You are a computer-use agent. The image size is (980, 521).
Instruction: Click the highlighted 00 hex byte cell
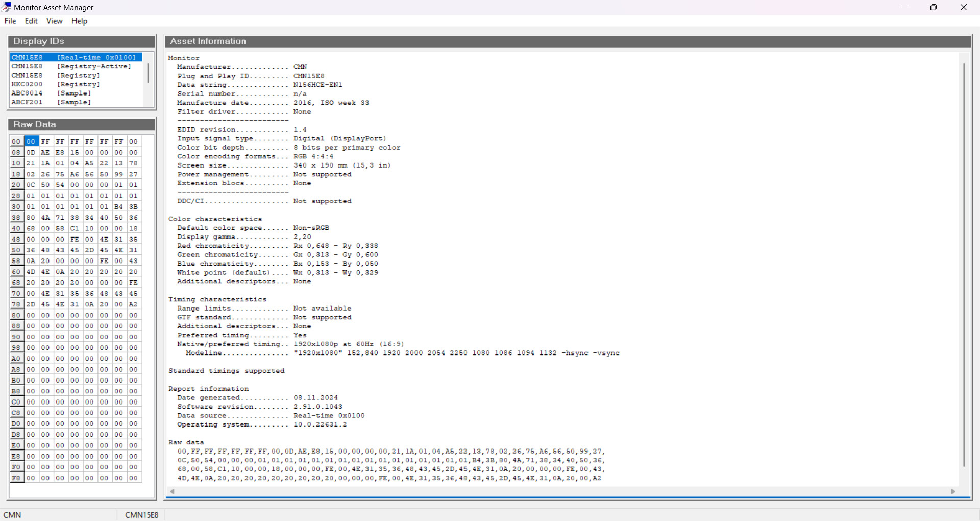point(31,141)
